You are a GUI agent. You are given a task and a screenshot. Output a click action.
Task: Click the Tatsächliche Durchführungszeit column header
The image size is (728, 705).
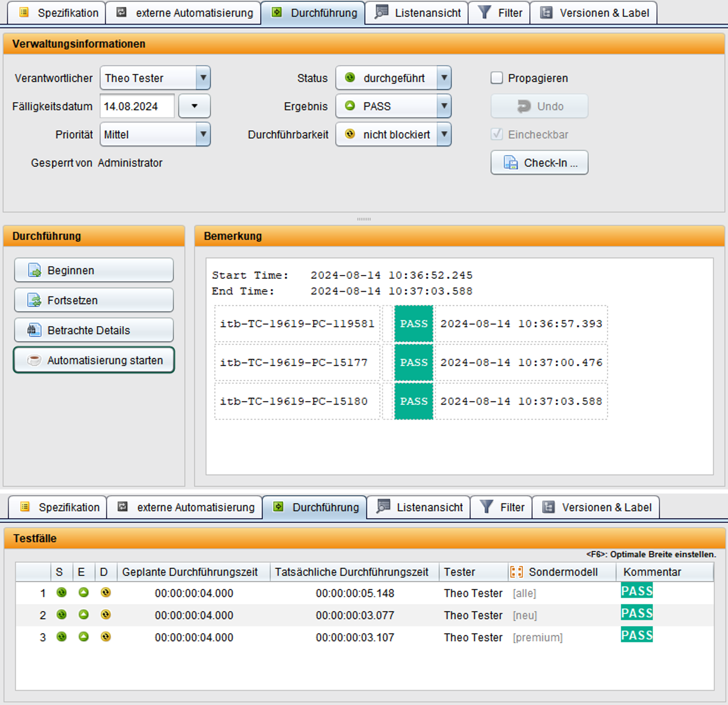tap(355, 572)
